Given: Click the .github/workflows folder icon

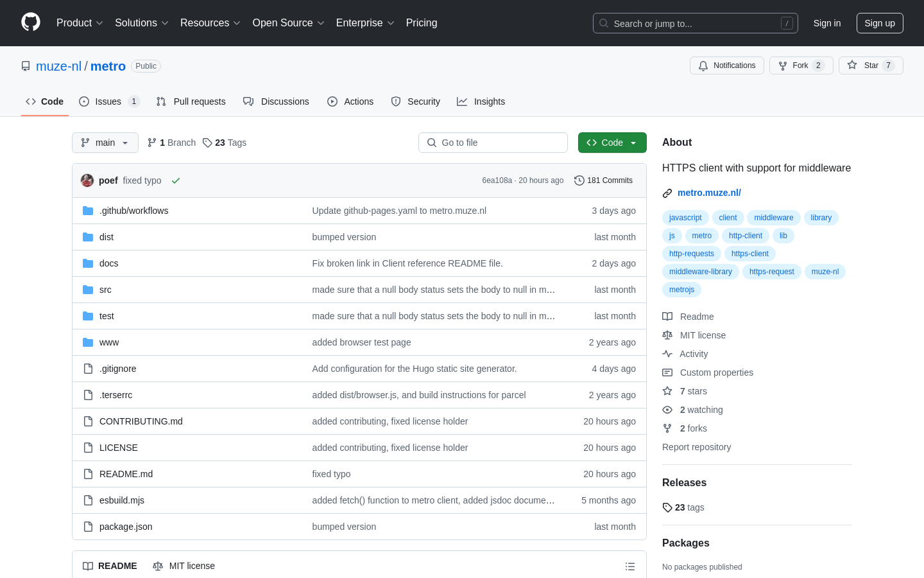Looking at the screenshot, I should [x=88, y=211].
